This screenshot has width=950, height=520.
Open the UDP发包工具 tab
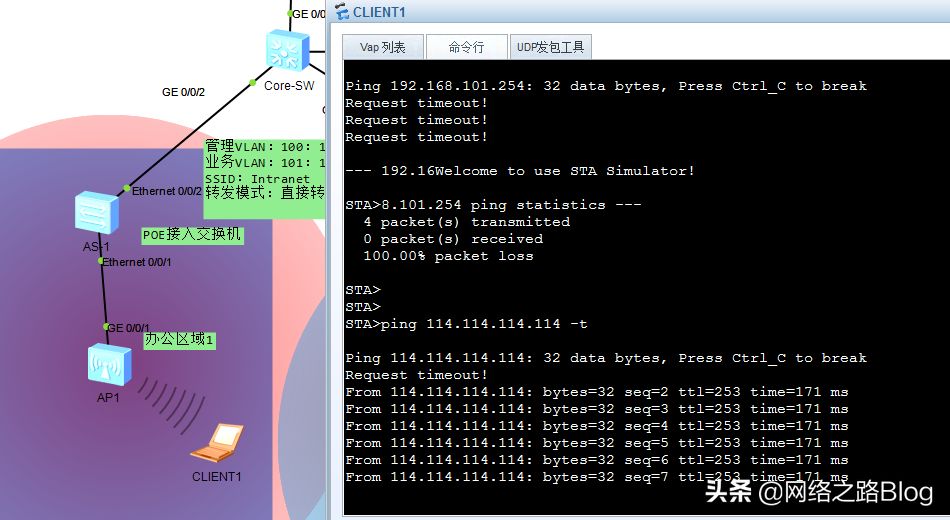[550, 47]
